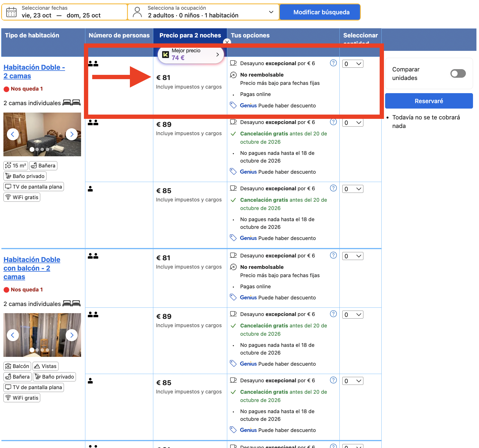Click the Número de personas column header
This screenshot has height=448, width=479.
pos(119,35)
